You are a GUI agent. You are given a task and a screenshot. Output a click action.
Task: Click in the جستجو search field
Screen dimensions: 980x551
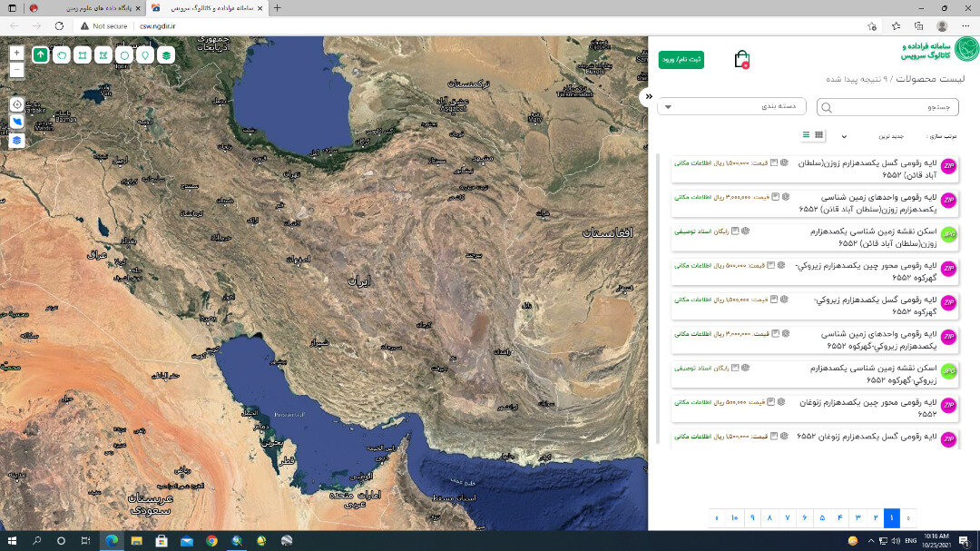coord(885,107)
